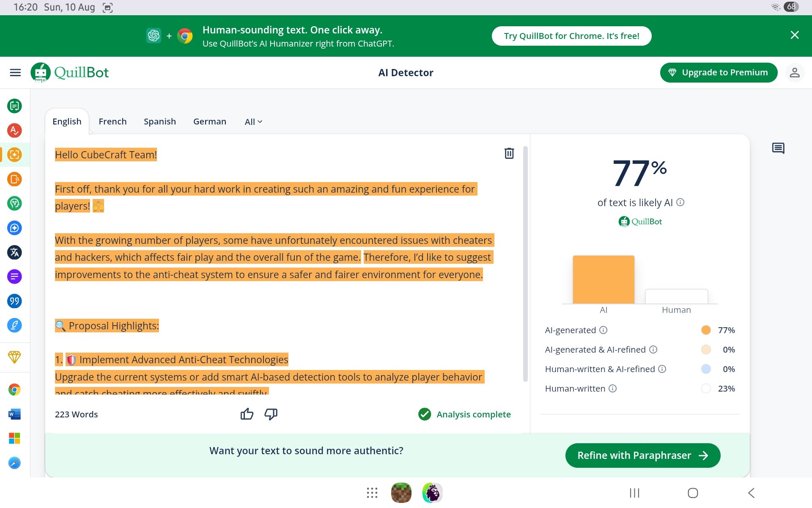The height and width of the screenshot is (508, 812).
Task: Tap the Android back button
Action: click(752, 493)
